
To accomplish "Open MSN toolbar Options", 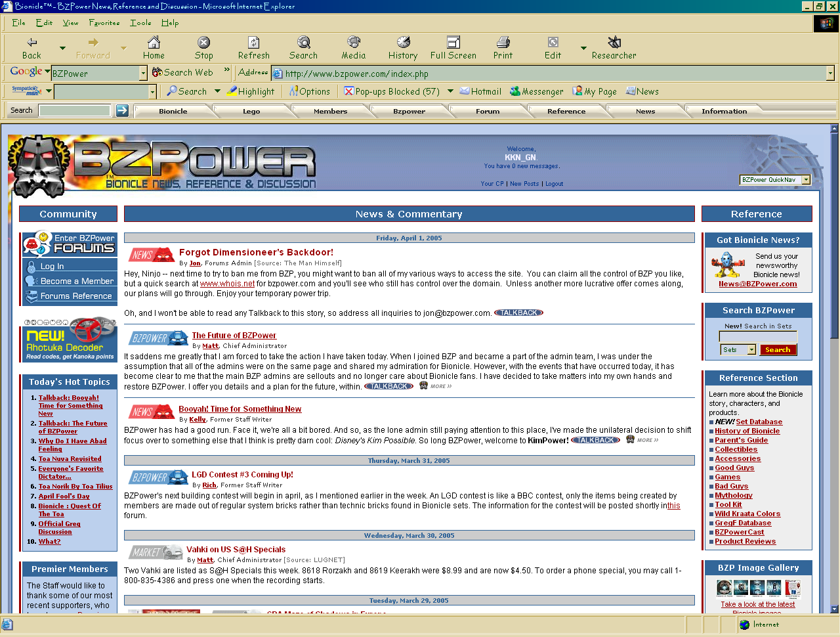I will tap(310, 91).
